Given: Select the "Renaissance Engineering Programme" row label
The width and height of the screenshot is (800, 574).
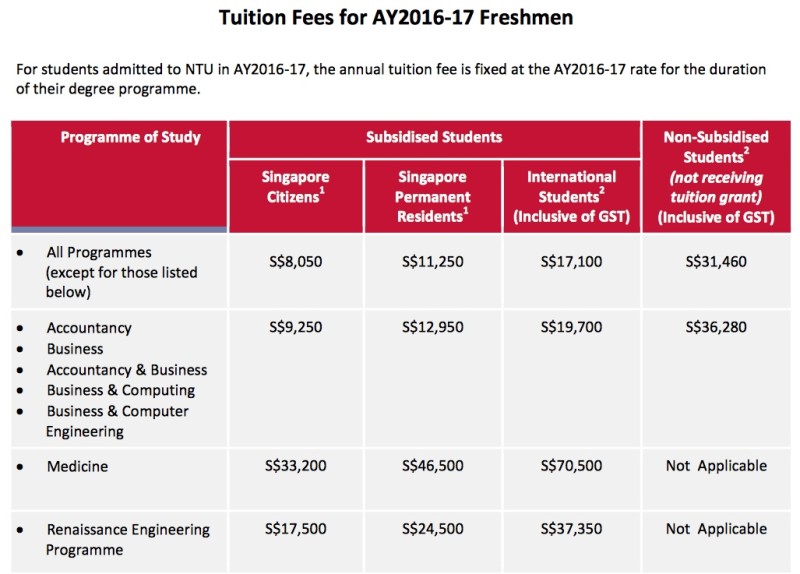Looking at the screenshot, I should [x=128, y=539].
